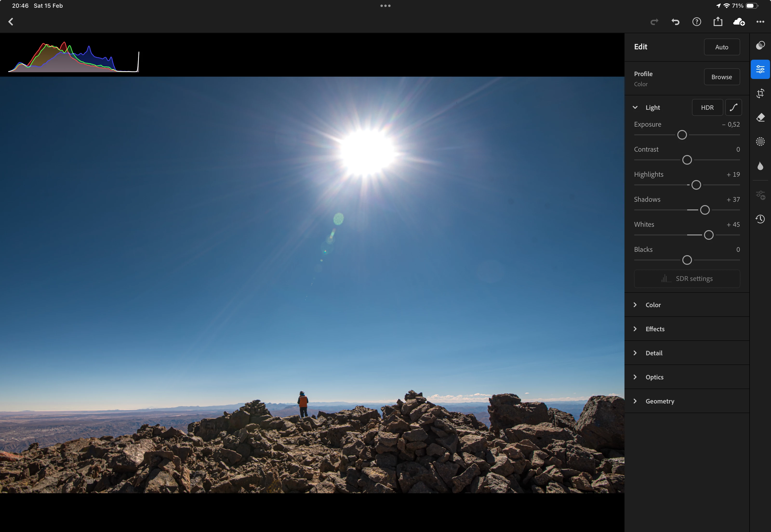
Task: Open the Lens Blur droplet icon
Action: (x=760, y=166)
